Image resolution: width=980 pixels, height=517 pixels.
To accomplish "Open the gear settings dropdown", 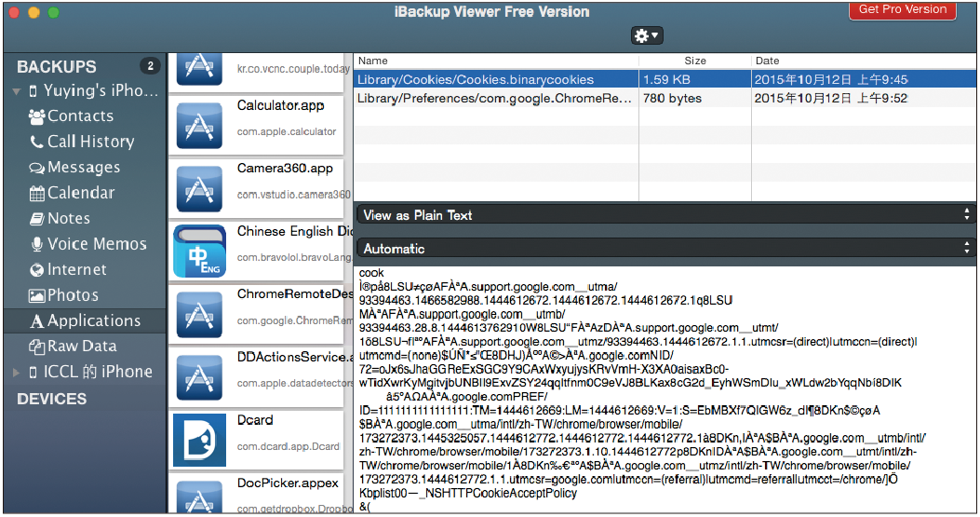I will [647, 35].
